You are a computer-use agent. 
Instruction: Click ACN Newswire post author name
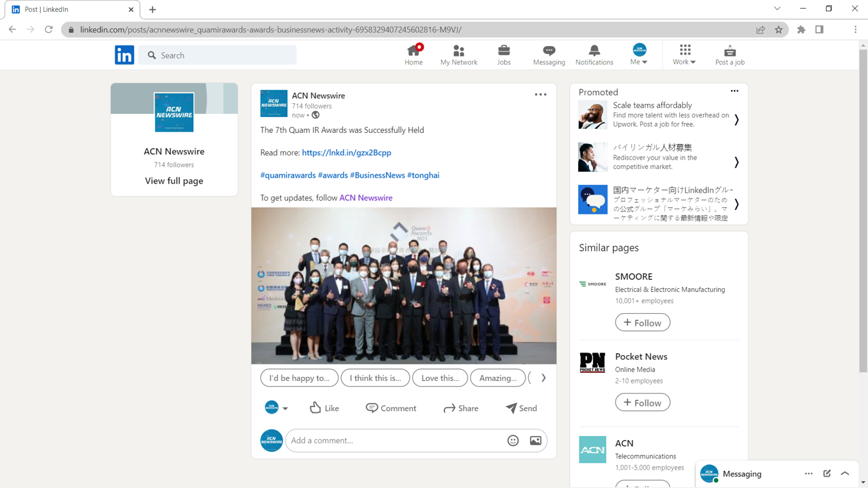318,95
